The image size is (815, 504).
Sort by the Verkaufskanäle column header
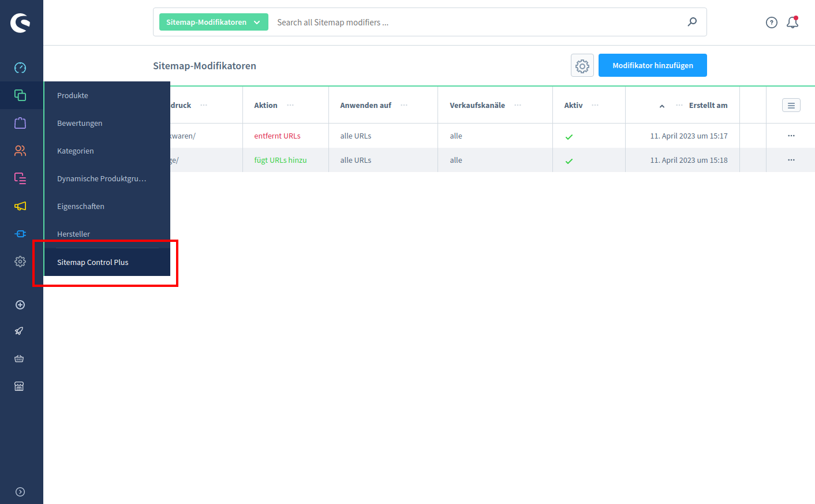point(477,105)
